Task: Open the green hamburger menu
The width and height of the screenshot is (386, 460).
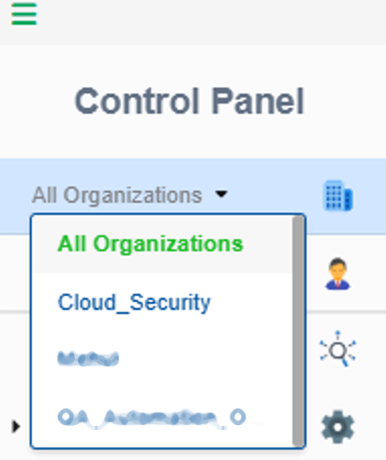Action: click(x=24, y=14)
